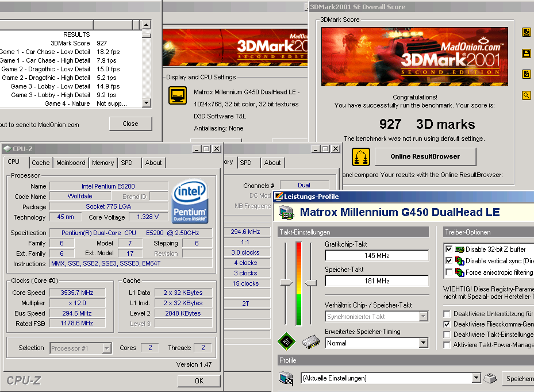Image resolution: width=534 pixels, height=392 pixels.
Task: Click the yellow document search icon
Action: (x=527, y=74)
